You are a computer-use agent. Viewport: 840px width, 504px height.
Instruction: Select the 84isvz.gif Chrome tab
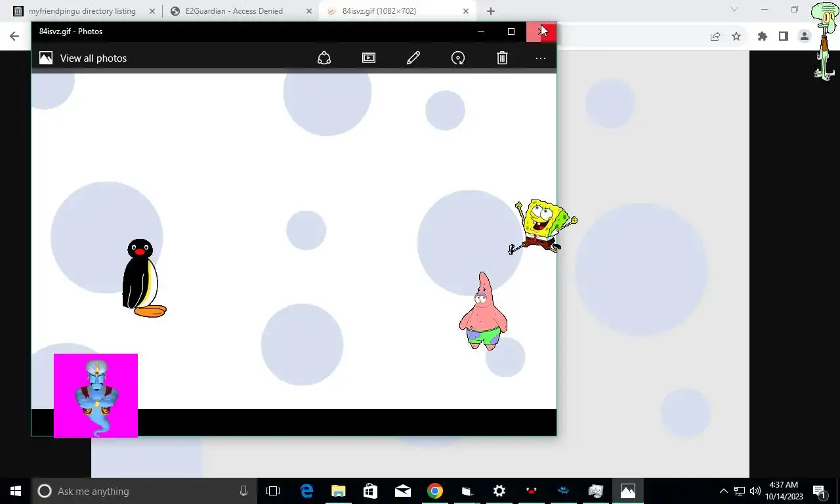tap(379, 11)
